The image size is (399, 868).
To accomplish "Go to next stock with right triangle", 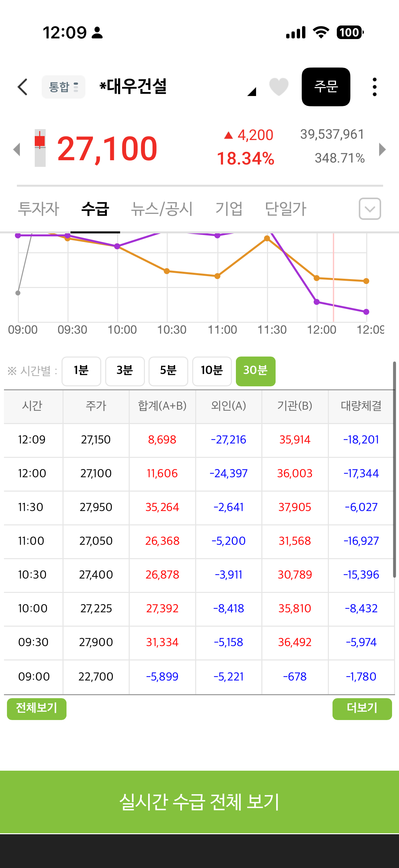I will pos(382,149).
